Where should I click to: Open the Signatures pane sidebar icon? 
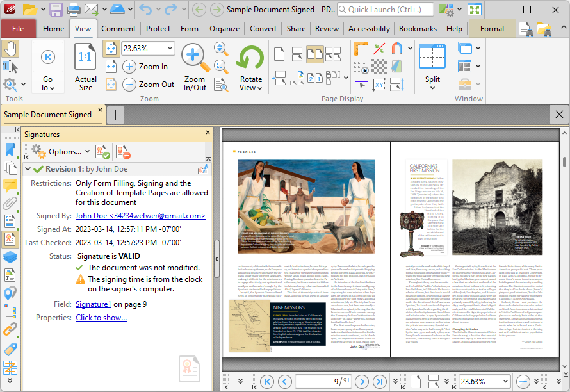click(10, 240)
